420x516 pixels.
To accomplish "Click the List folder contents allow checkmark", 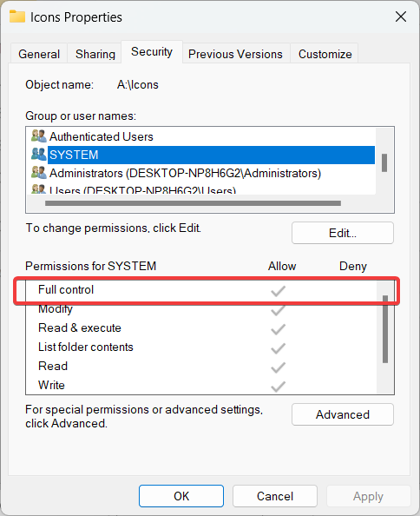I will point(278,348).
